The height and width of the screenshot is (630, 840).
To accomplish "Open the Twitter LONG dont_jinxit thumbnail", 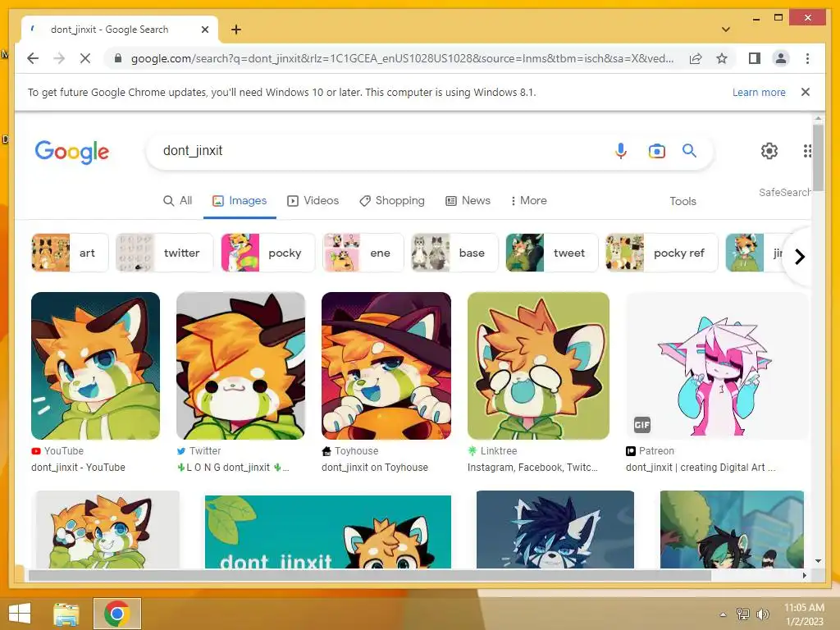I will (240, 366).
